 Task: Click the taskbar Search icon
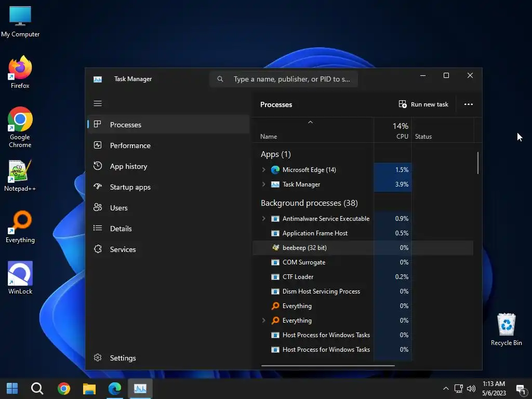tap(37, 389)
